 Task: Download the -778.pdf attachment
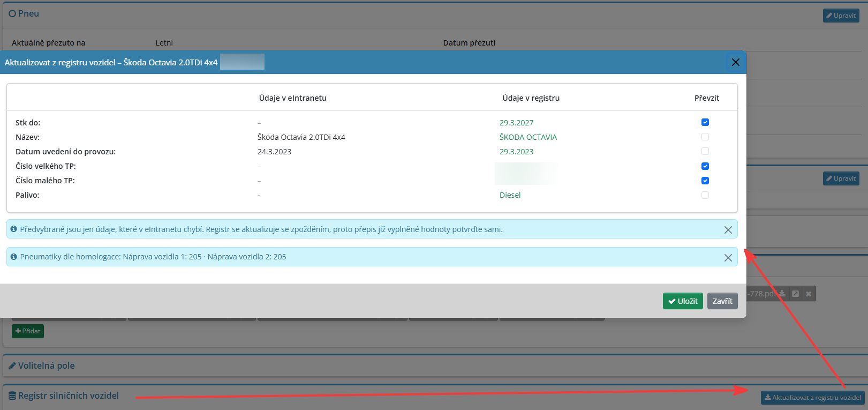(x=782, y=294)
